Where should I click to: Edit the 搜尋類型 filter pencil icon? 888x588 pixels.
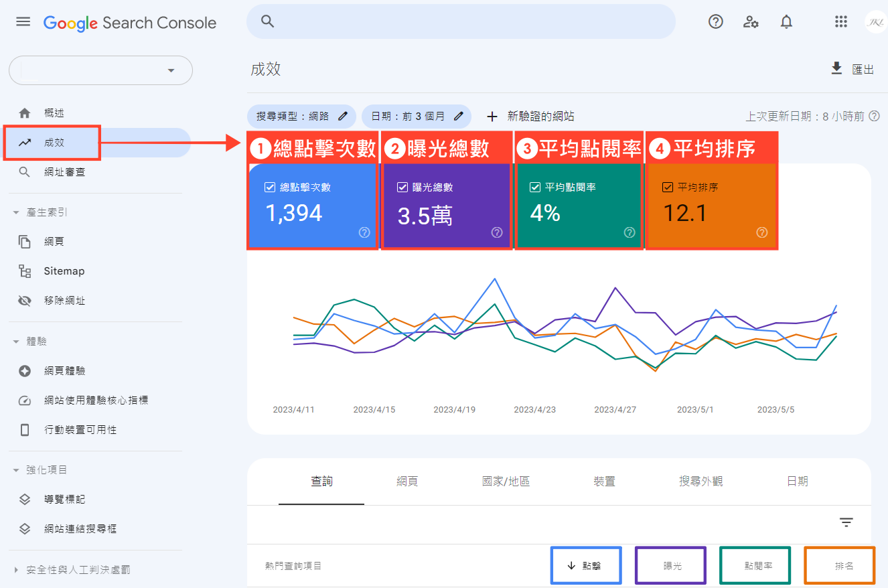pyautogui.click(x=343, y=116)
